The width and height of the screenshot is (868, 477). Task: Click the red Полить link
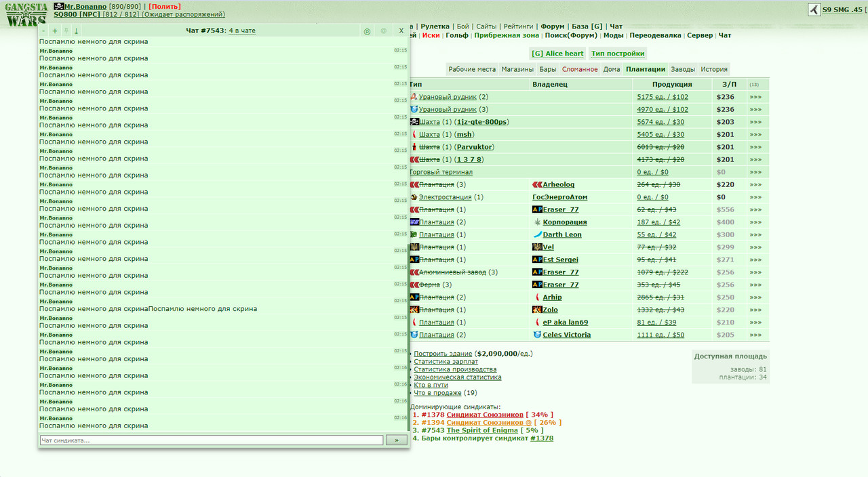164,6
